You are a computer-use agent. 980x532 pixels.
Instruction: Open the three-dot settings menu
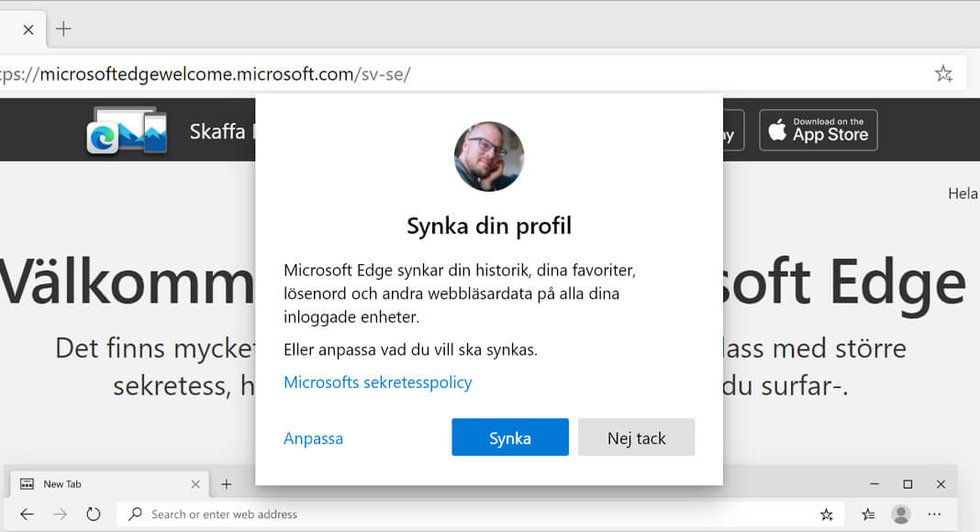click(x=934, y=514)
